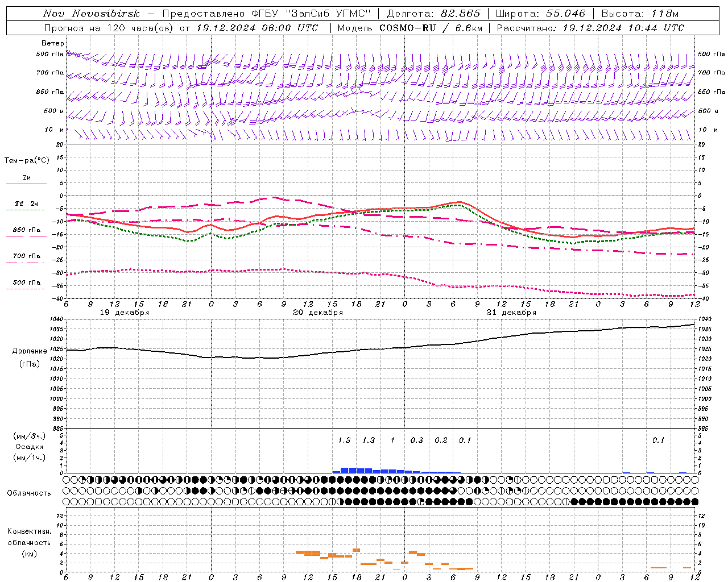Click the Давление pressure axis title

pos(30,351)
